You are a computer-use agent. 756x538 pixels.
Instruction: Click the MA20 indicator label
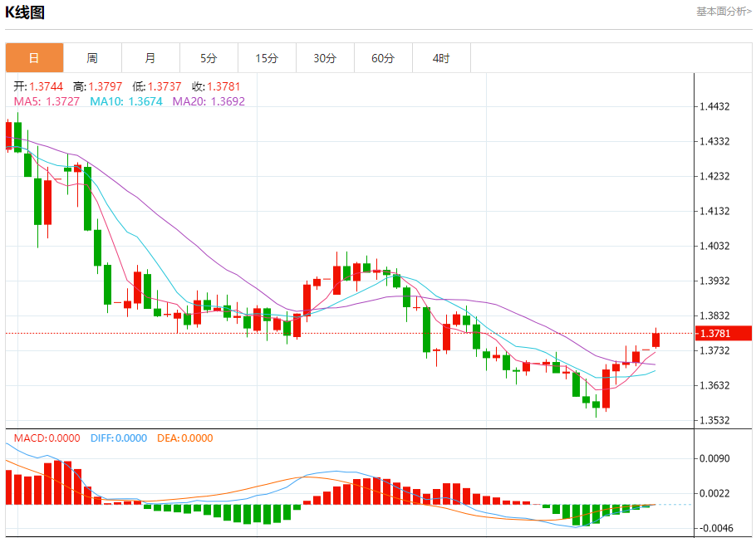(x=209, y=101)
